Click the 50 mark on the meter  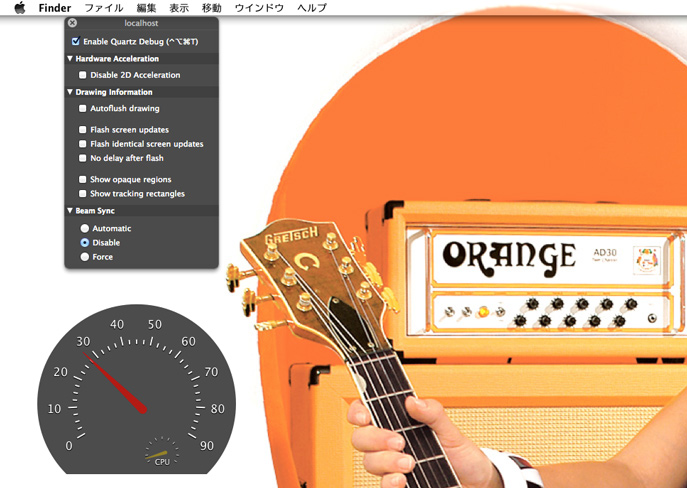(x=155, y=325)
